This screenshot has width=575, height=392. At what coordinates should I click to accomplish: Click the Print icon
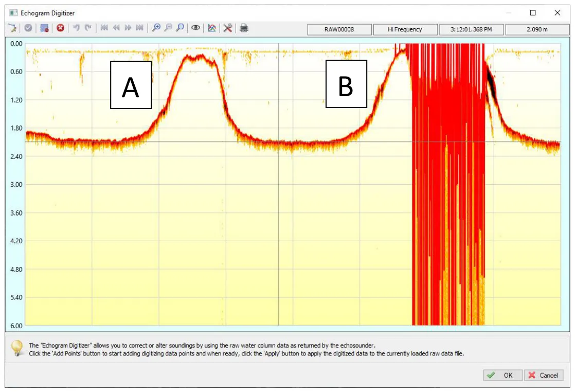pyautogui.click(x=244, y=28)
